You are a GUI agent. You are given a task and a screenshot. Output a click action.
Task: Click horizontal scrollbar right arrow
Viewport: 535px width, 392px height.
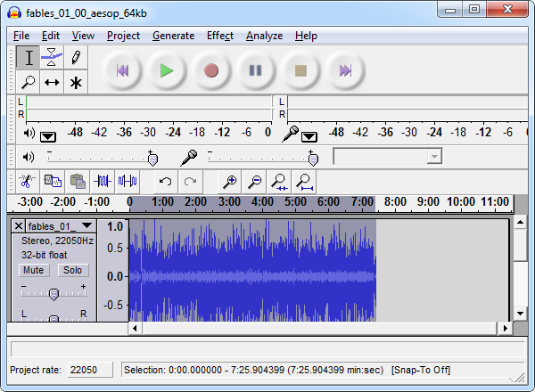click(x=506, y=328)
